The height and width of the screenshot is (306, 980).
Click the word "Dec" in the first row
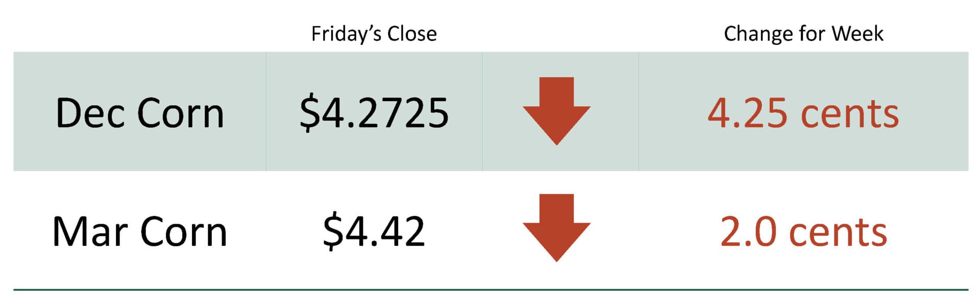coord(89,113)
